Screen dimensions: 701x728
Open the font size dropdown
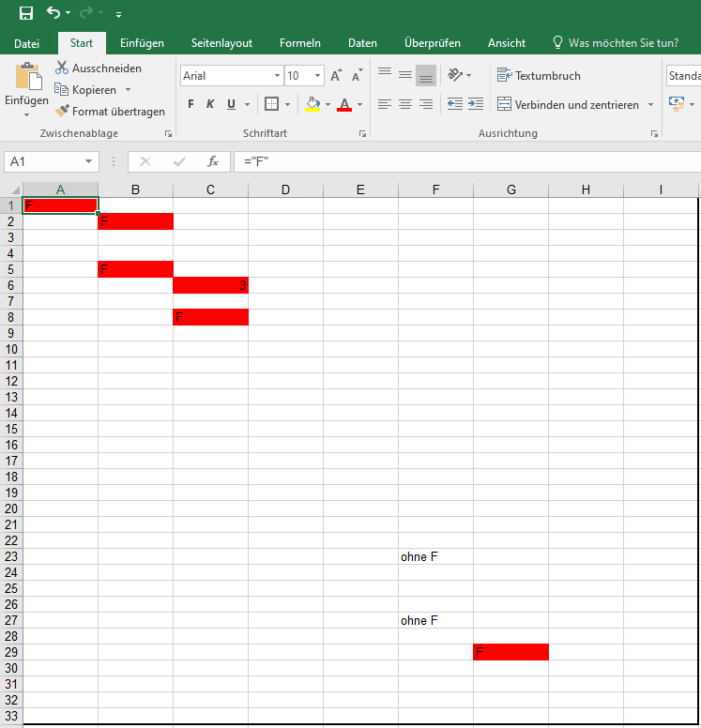317,75
